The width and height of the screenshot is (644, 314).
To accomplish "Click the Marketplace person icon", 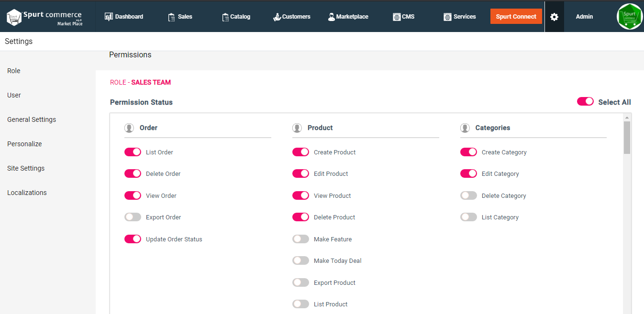I will (x=331, y=17).
